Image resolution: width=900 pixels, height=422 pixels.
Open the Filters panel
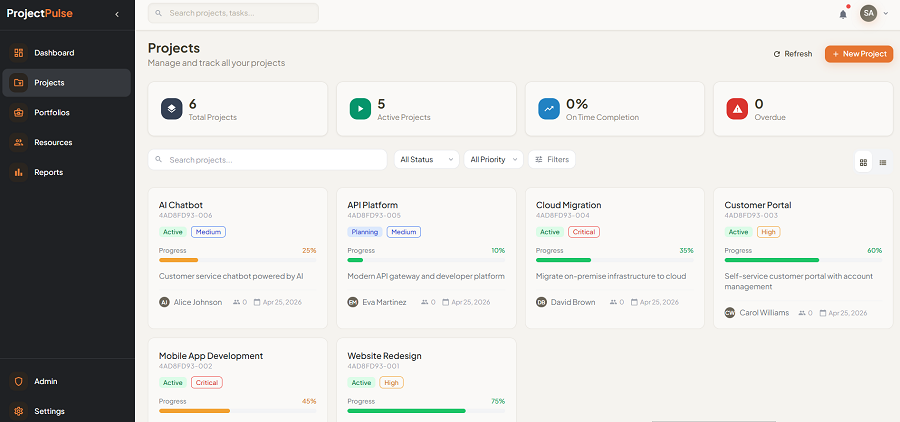point(552,159)
